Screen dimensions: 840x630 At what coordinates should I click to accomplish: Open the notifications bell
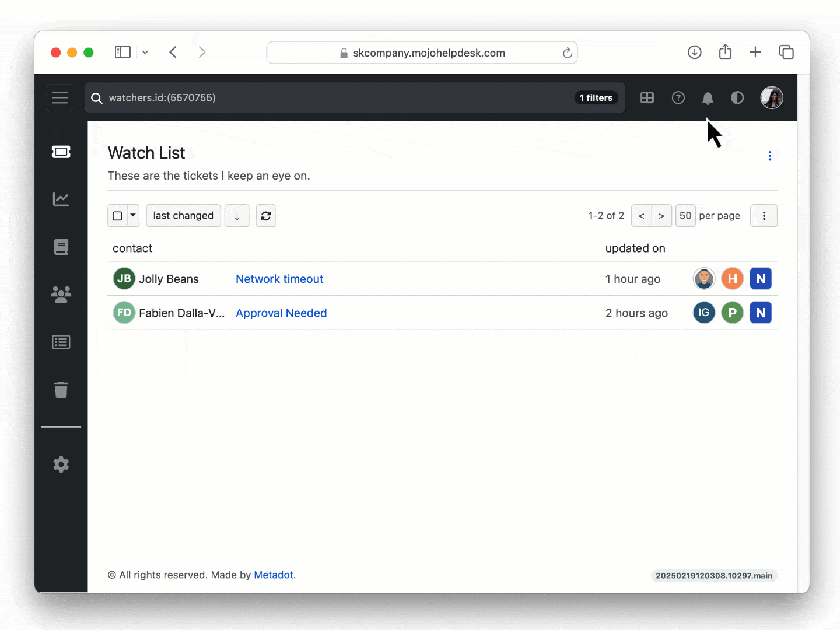708,97
